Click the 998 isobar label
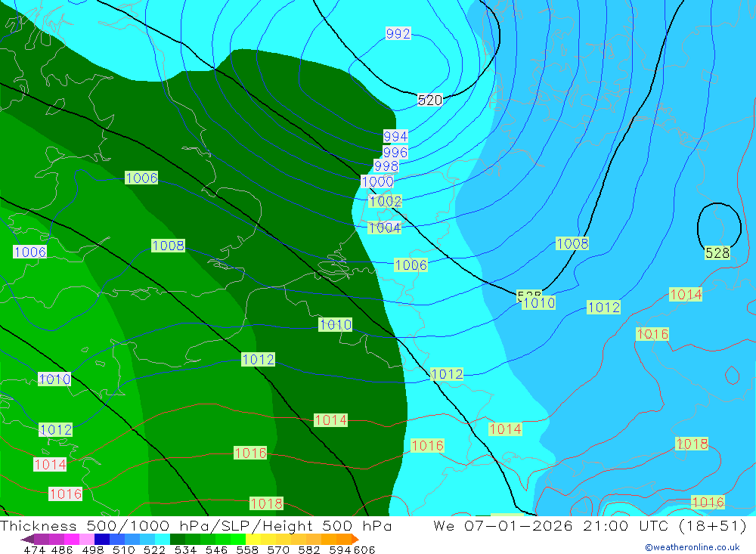756x554 pixels. coord(386,166)
